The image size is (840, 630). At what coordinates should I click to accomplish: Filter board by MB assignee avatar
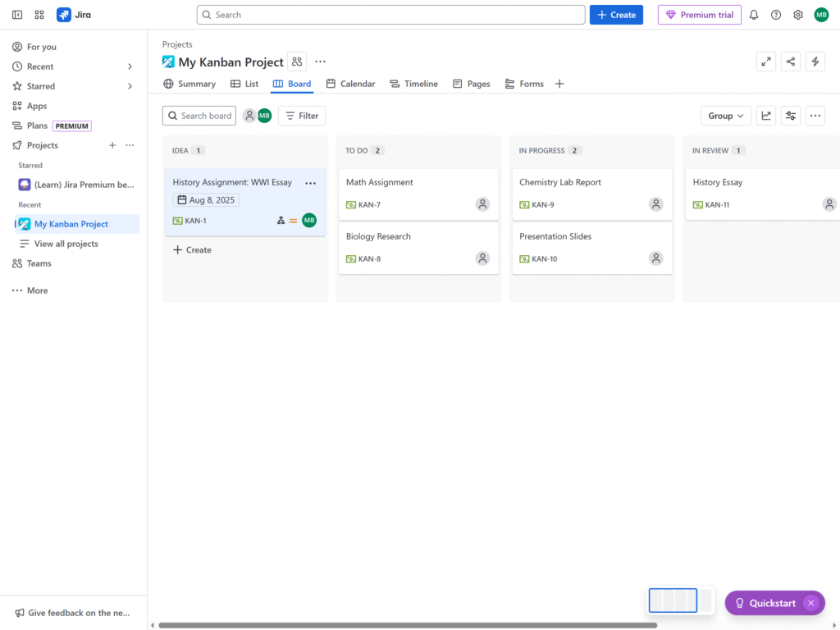pos(265,116)
